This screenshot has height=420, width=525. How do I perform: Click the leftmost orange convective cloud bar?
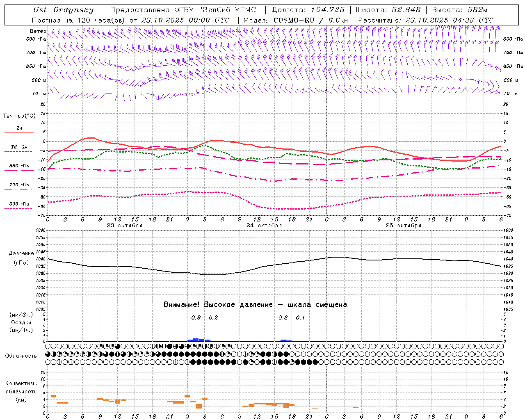tap(53, 396)
